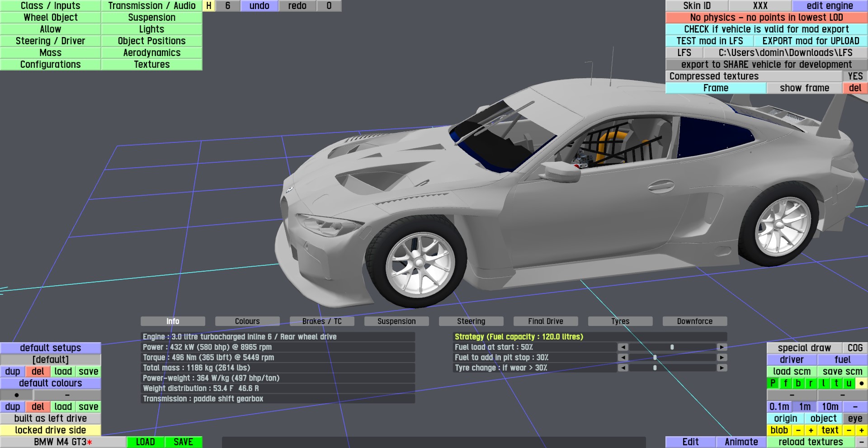Click the black dot button under default colours

click(x=17, y=395)
